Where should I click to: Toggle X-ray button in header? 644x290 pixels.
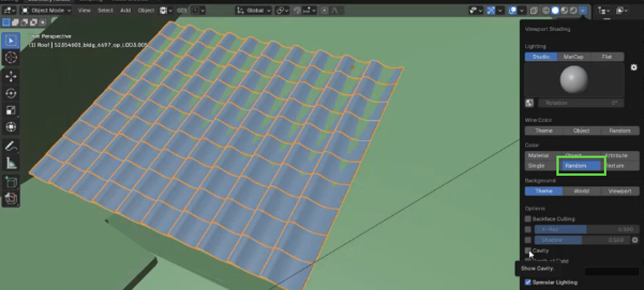534,10
